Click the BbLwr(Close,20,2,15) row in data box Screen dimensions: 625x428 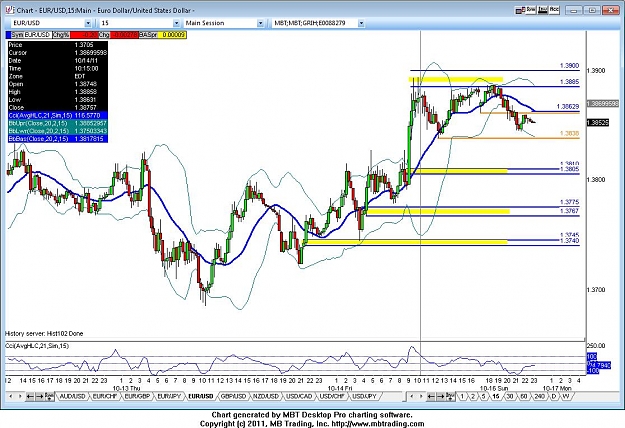(x=57, y=131)
